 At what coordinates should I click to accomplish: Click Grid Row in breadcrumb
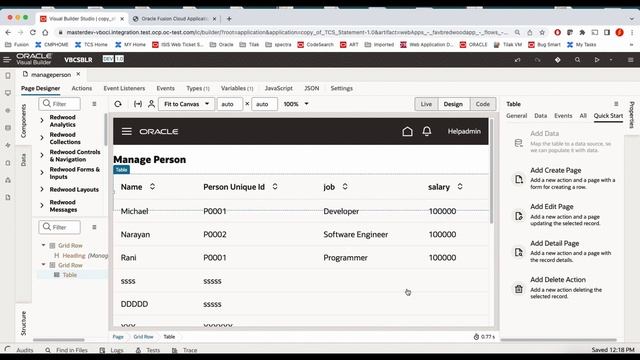(x=143, y=337)
